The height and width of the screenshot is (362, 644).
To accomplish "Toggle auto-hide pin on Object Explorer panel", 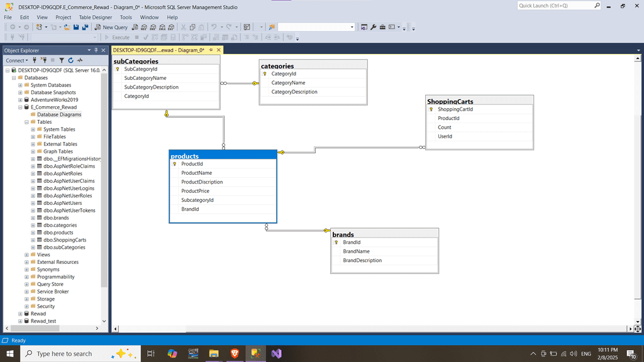I will tap(96, 50).
